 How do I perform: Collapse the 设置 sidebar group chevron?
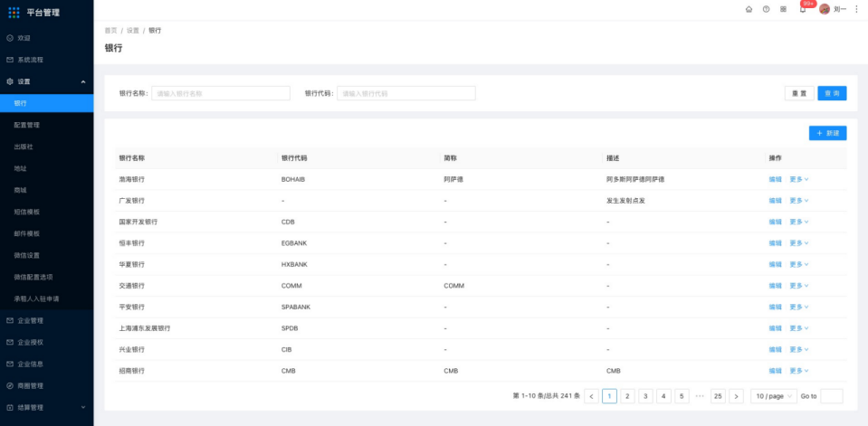(83, 82)
